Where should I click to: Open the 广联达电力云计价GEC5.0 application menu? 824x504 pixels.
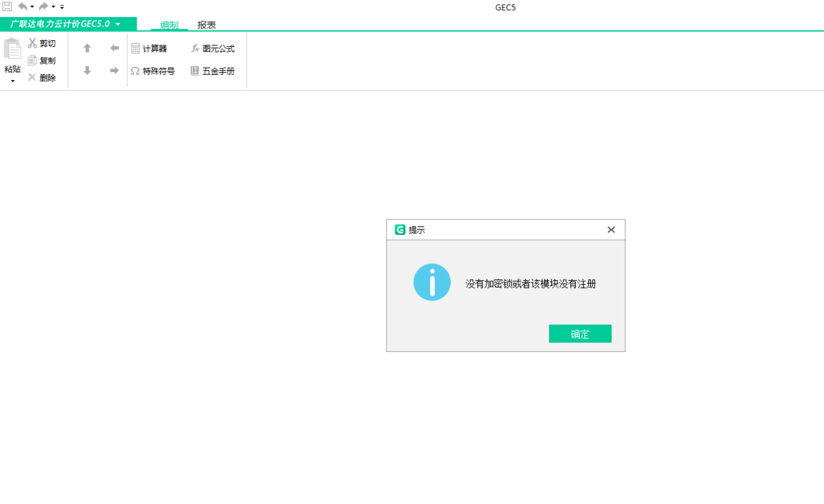[x=68, y=24]
